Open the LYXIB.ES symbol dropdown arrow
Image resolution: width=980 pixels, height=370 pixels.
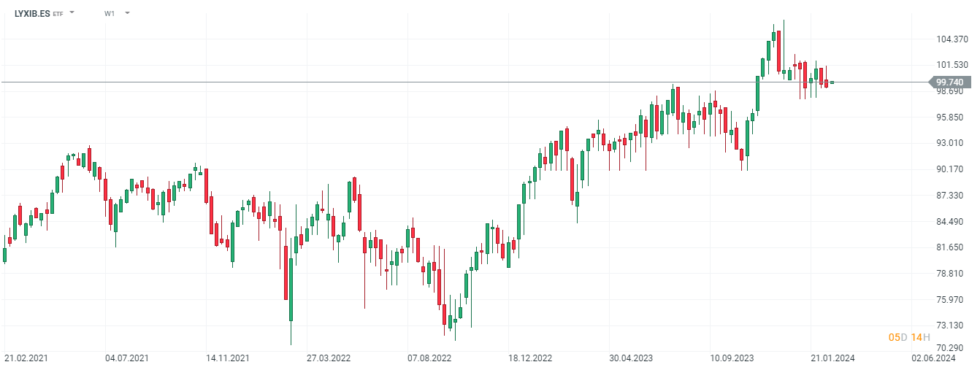point(72,13)
